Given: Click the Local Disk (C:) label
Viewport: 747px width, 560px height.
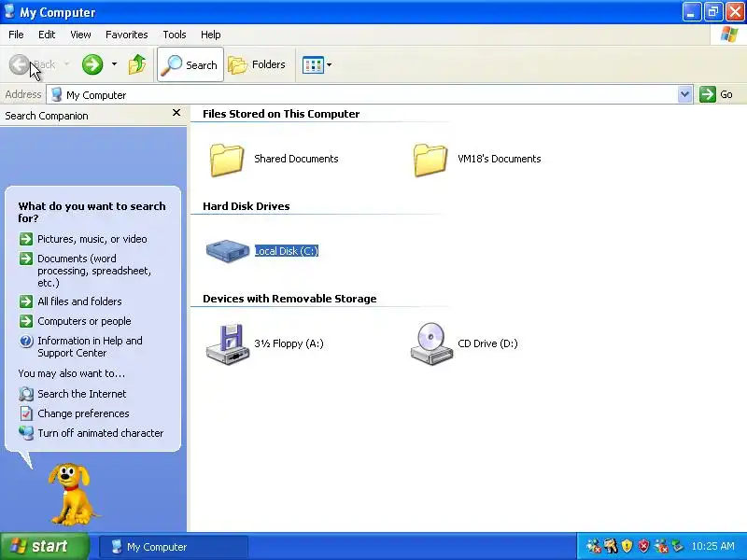Looking at the screenshot, I should (x=287, y=251).
